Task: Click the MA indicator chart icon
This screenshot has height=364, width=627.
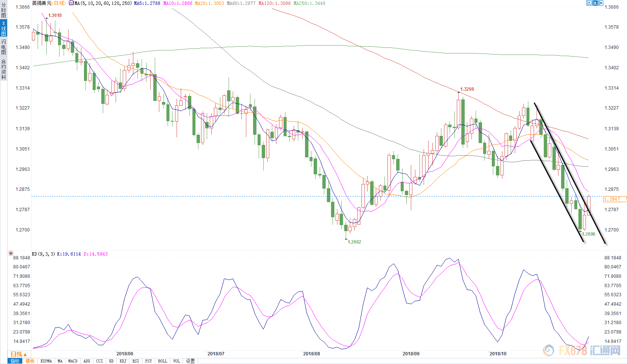Action: pos(71,3)
